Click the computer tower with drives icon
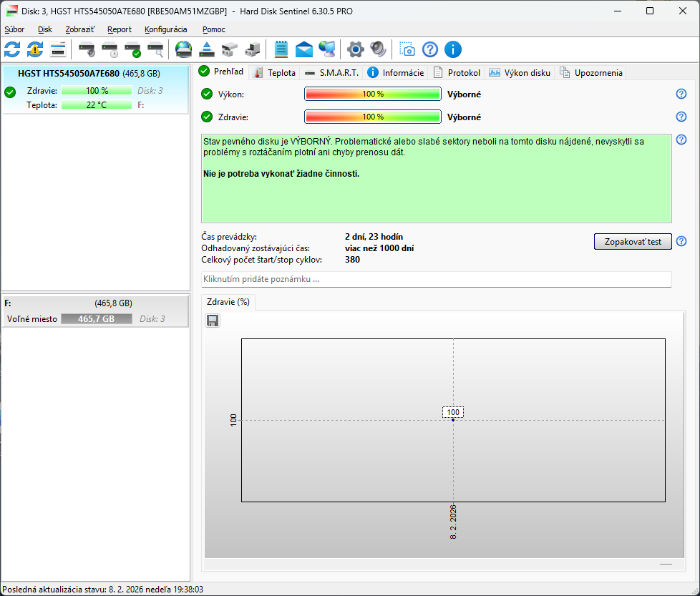700x596 pixels. [253, 49]
